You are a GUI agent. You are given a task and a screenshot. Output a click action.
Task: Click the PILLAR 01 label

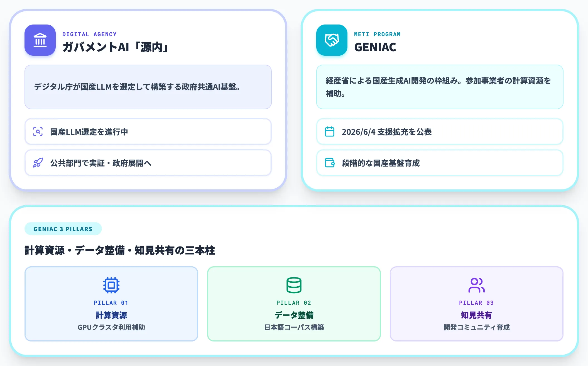click(111, 303)
